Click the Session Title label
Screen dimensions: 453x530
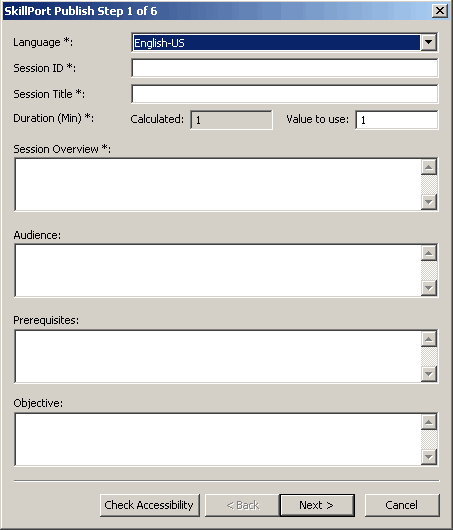click(x=49, y=94)
